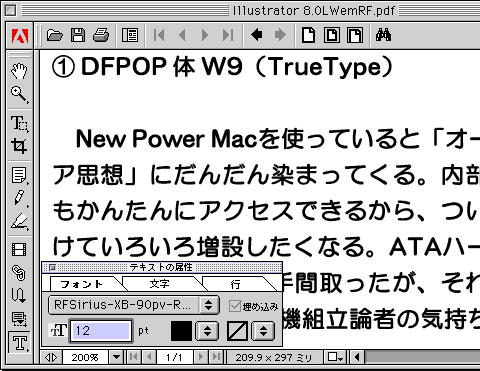The width and height of the screenshot is (480, 371).
Task: Toggle the navigation pane button in toolbar
Action: pos(130,35)
